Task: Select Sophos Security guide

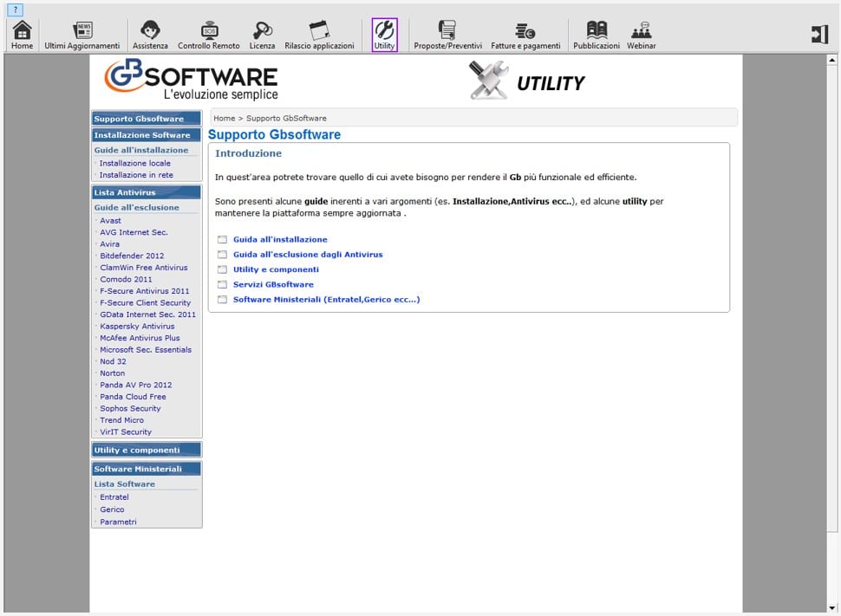Action: 130,409
